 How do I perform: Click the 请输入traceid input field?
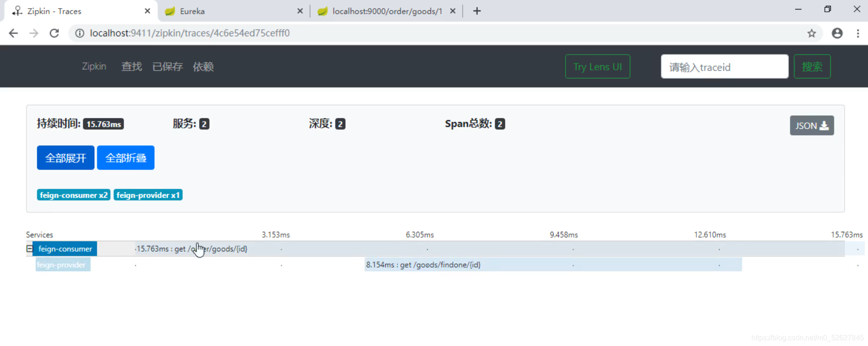(725, 67)
